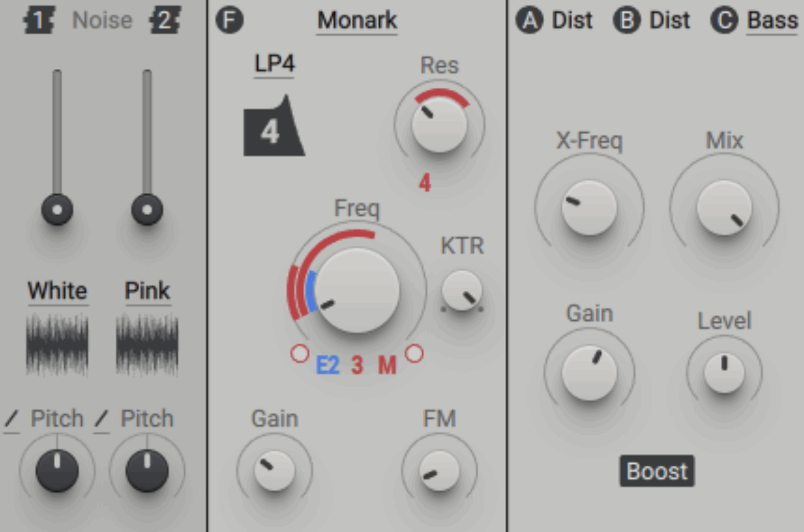
Task: Click right red modulation circle under Freq
Action: point(415,354)
